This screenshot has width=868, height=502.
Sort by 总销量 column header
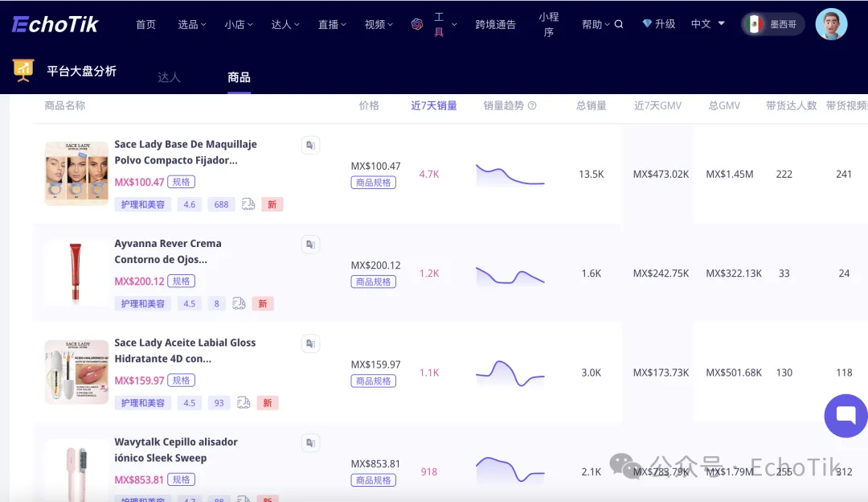pyautogui.click(x=591, y=105)
